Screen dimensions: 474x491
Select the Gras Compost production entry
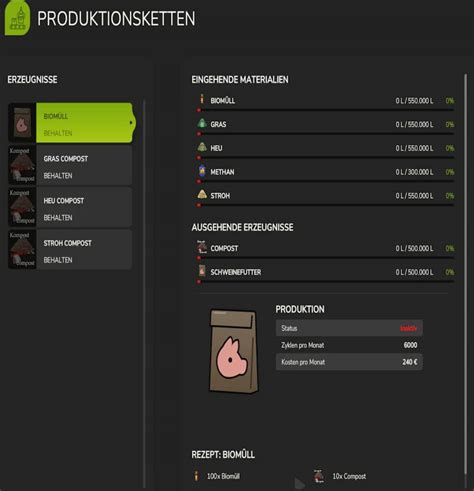click(x=70, y=165)
